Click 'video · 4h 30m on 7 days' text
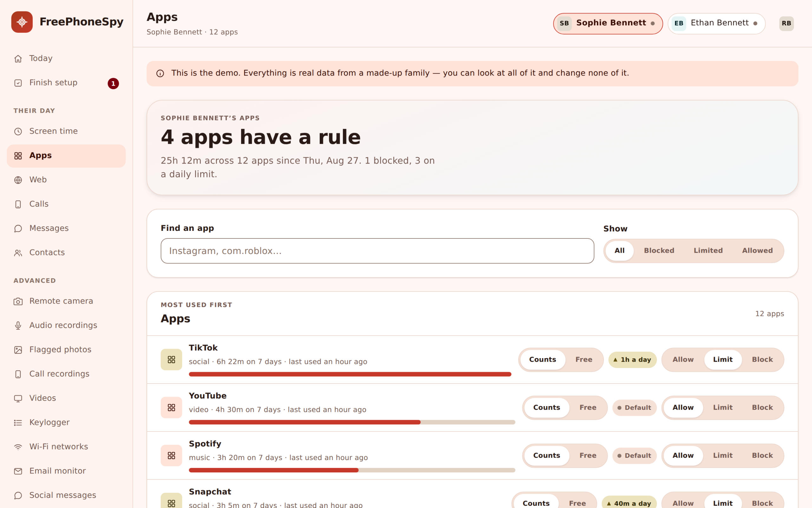 235,410
